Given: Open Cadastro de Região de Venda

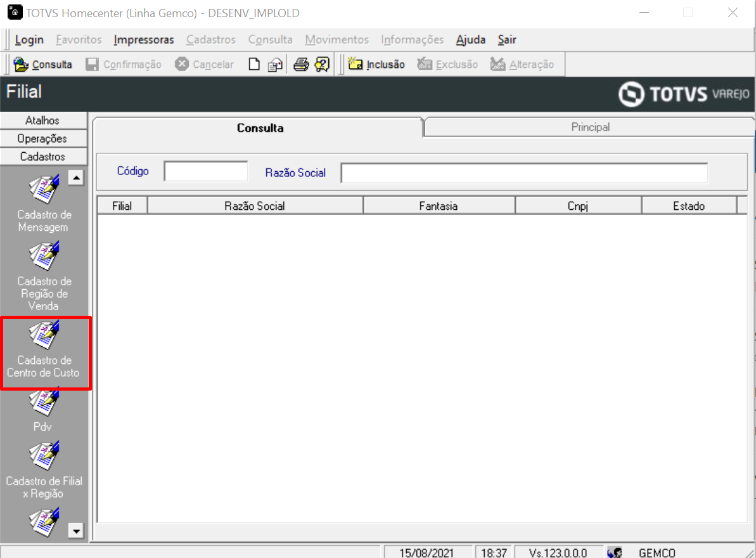Looking at the screenshot, I should pyautogui.click(x=44, y=277).
